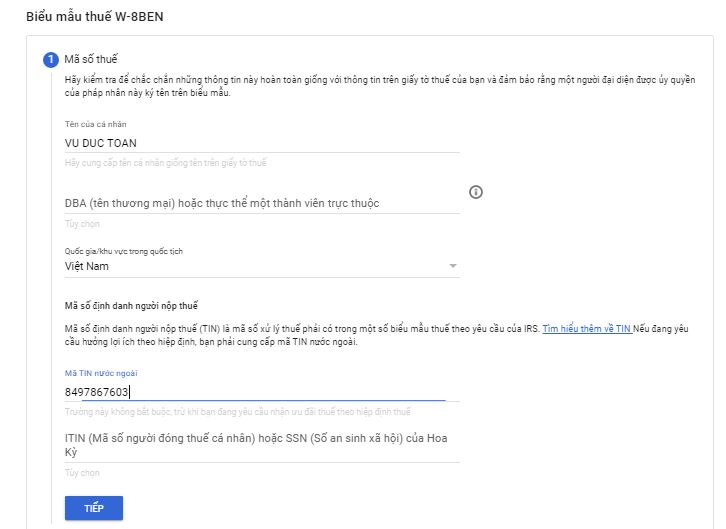This screenshot has width=726, height=529.
Task: Click the foreign TIN field with 8497867603
Action: pyautogui.click(x=254, y=392)
